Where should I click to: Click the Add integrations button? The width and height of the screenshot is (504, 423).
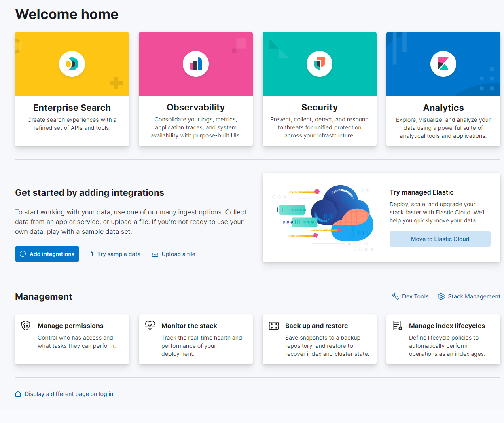point(47,254)
